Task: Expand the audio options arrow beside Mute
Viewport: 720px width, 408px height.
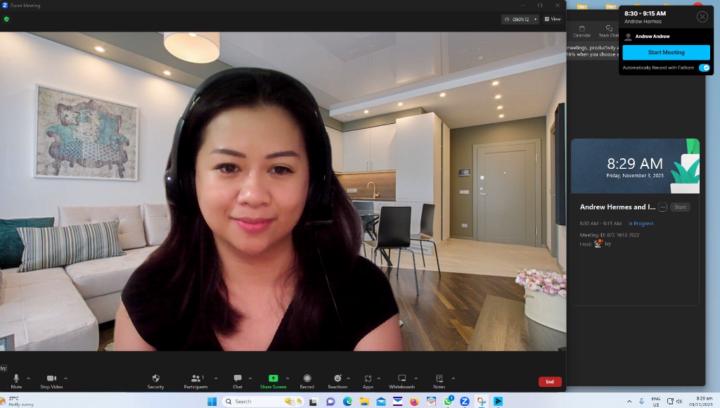Action: 29,378
